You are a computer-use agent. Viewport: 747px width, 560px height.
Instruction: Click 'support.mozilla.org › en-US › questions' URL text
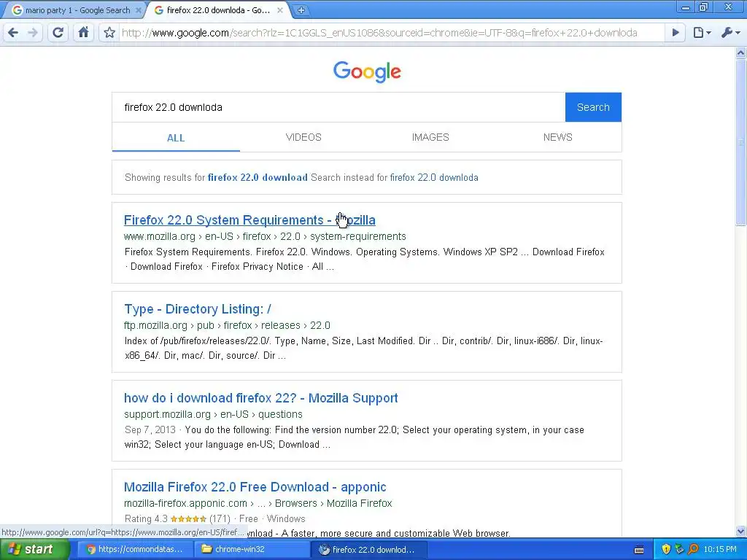coord(213,414)
